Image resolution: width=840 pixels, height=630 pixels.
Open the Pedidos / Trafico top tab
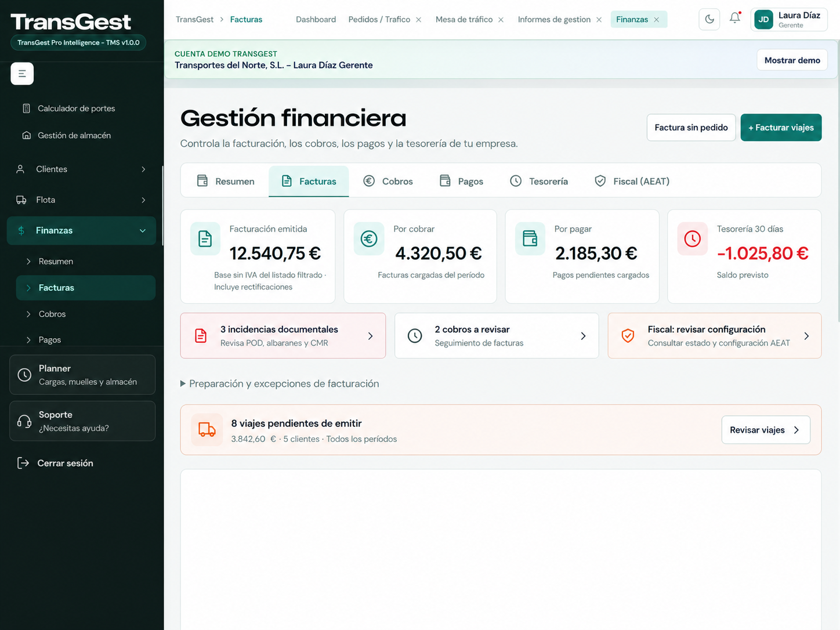tap(379, 20)
